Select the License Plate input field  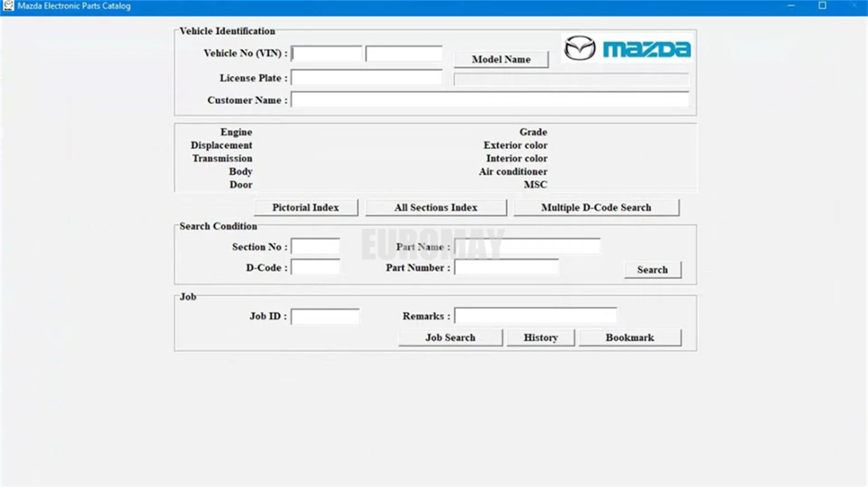click(x=367, y=77)
